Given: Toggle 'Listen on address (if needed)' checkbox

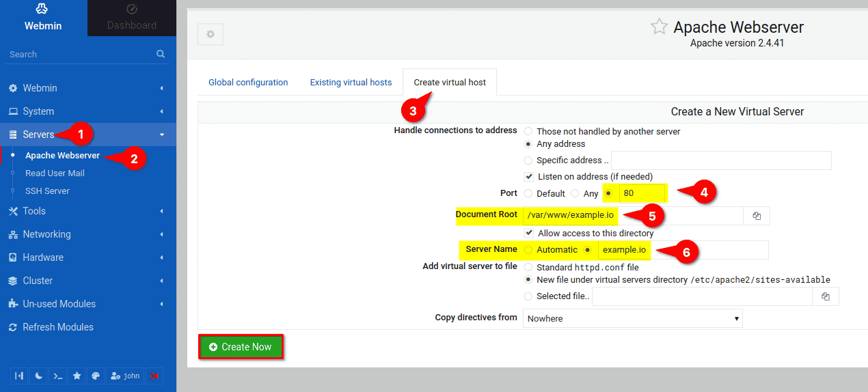Looking at the screenshot, I should tap(529, 176).
